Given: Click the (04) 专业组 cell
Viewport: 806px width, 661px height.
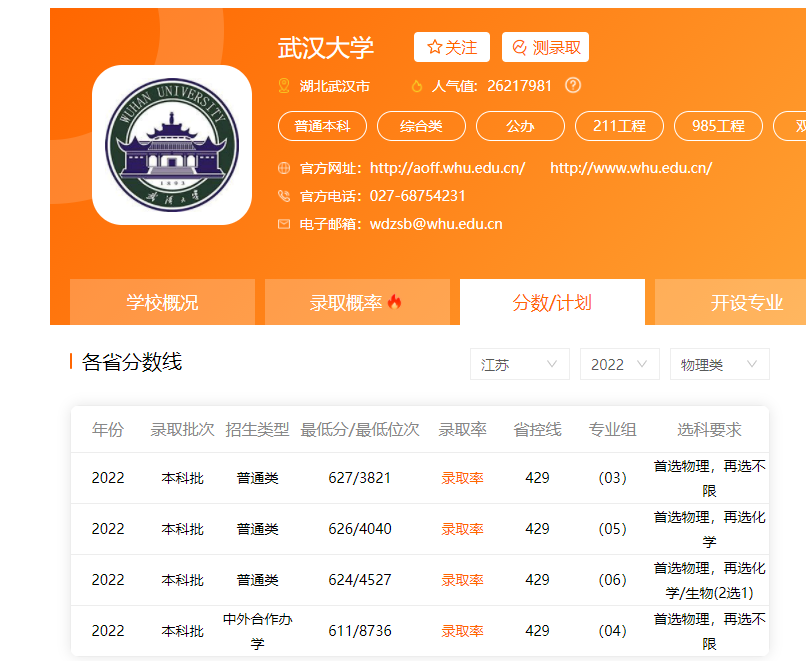Looking at the screenshot, I should (612, 631).
